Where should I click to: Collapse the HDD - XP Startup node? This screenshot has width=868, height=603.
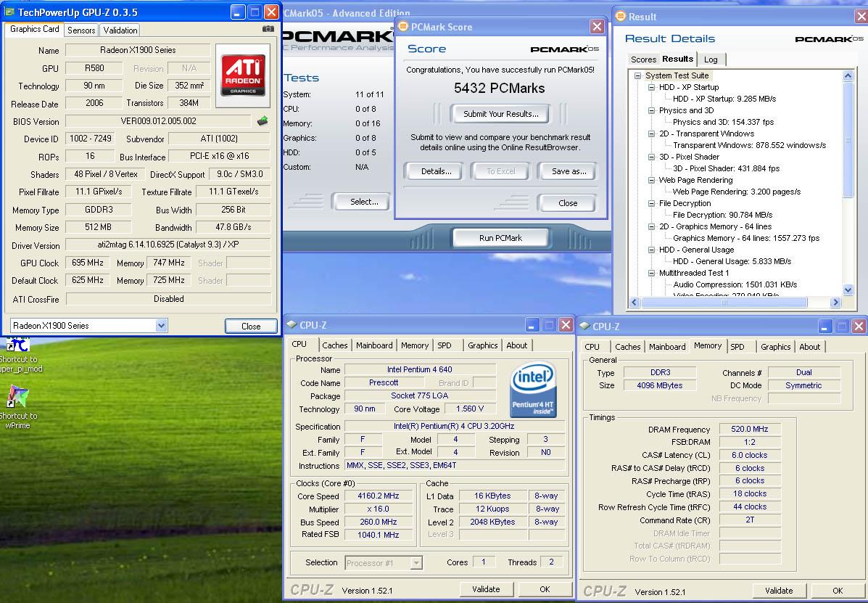pyautogui.click(x=652, y=87)
